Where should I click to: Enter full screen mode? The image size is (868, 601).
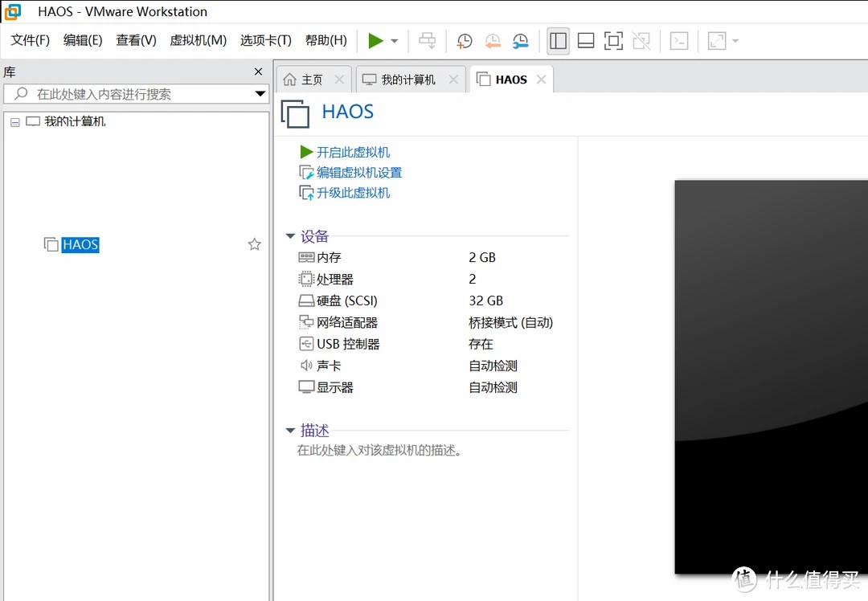(x=613, y=41)
